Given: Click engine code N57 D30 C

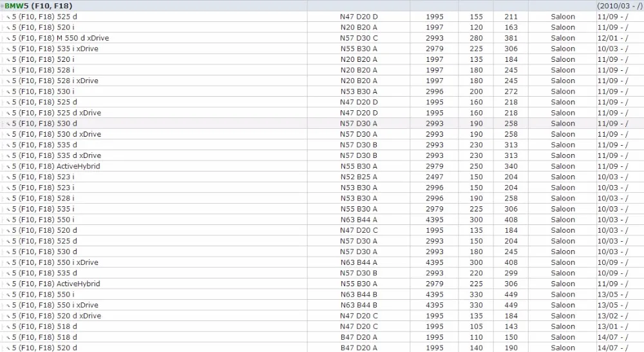Looking at the screenshot, I should 359,38.
